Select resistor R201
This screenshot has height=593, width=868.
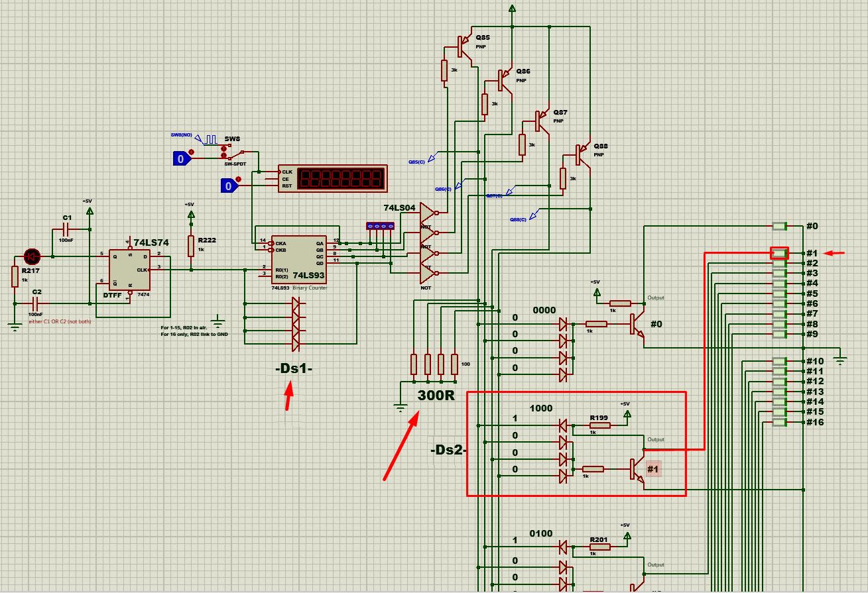600,547
